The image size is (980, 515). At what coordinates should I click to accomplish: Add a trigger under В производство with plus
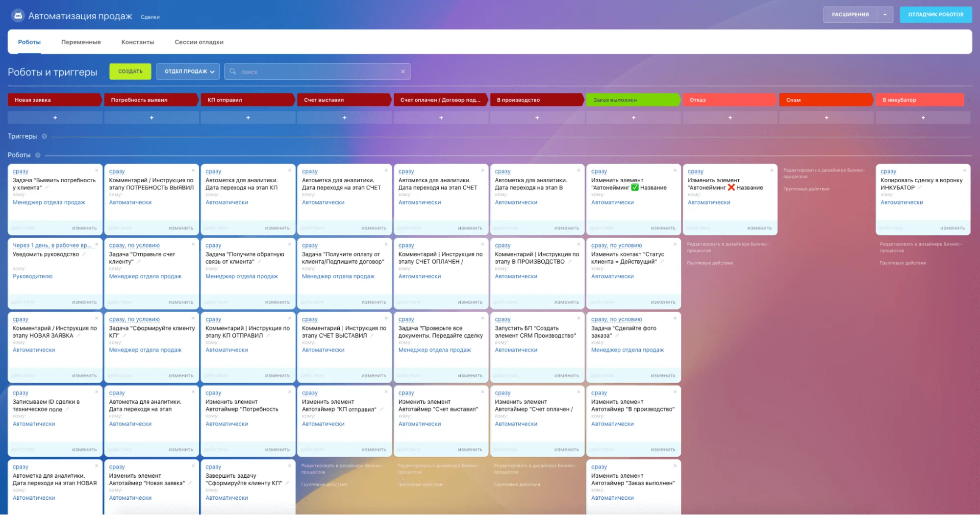tap(537, 118)
